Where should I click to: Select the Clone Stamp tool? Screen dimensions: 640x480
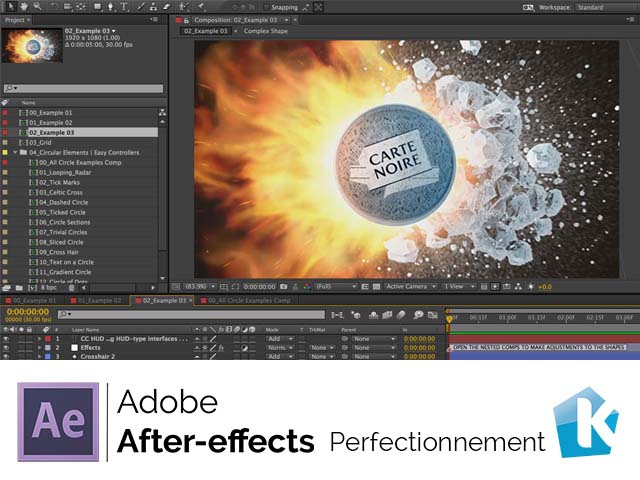[153, 7]
